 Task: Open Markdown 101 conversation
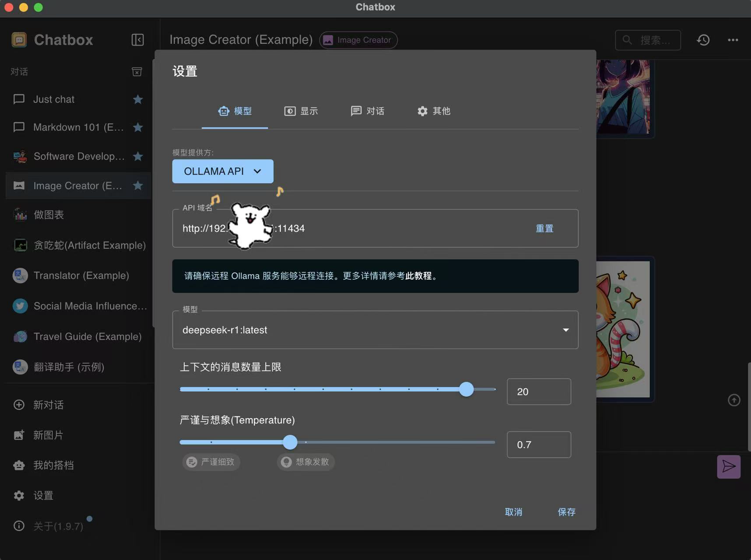[x=78, y=127]
